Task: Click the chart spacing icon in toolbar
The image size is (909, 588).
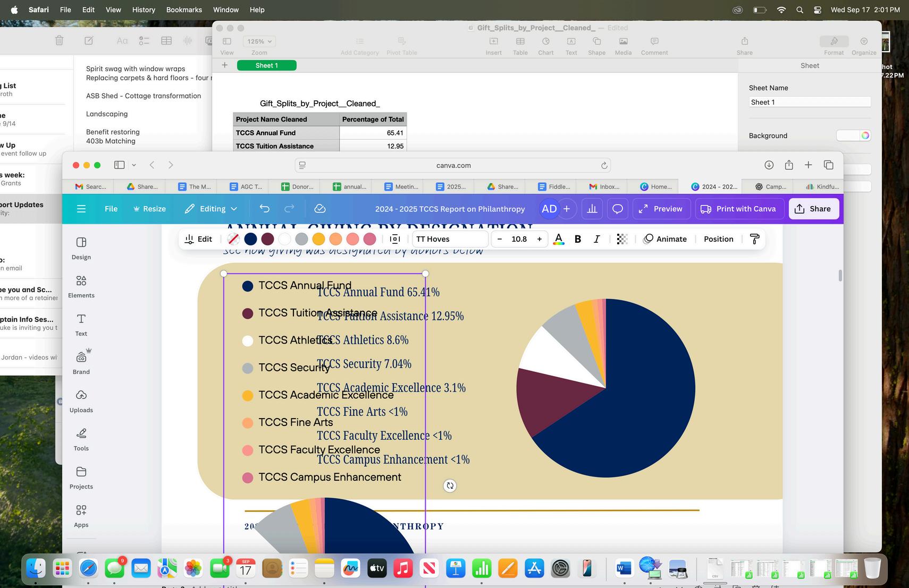Action: pos(395,239)
